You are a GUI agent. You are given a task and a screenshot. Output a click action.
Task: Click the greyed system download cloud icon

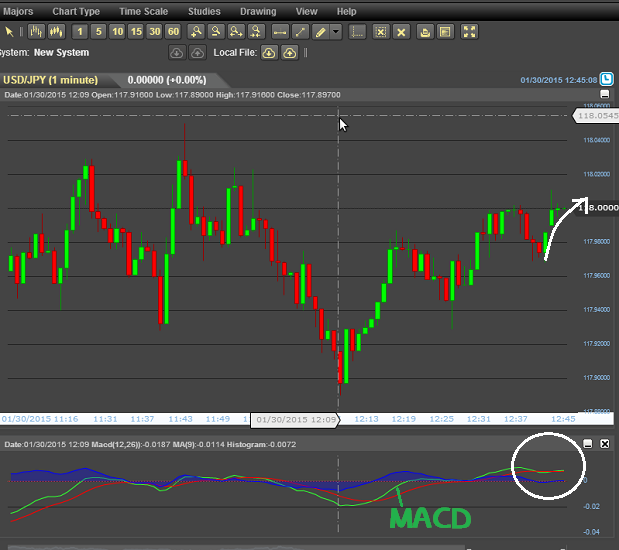177,53
